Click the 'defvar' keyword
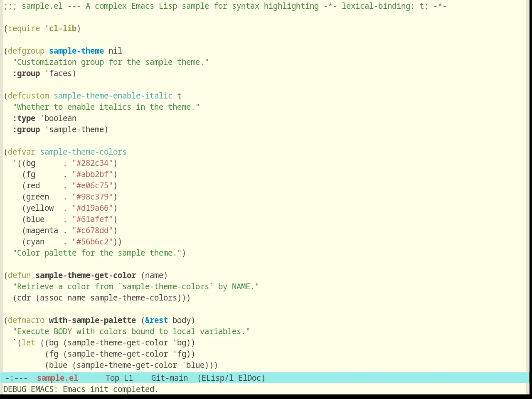Image resolution: width=532 pixels, height=399 pixels. 22,152
